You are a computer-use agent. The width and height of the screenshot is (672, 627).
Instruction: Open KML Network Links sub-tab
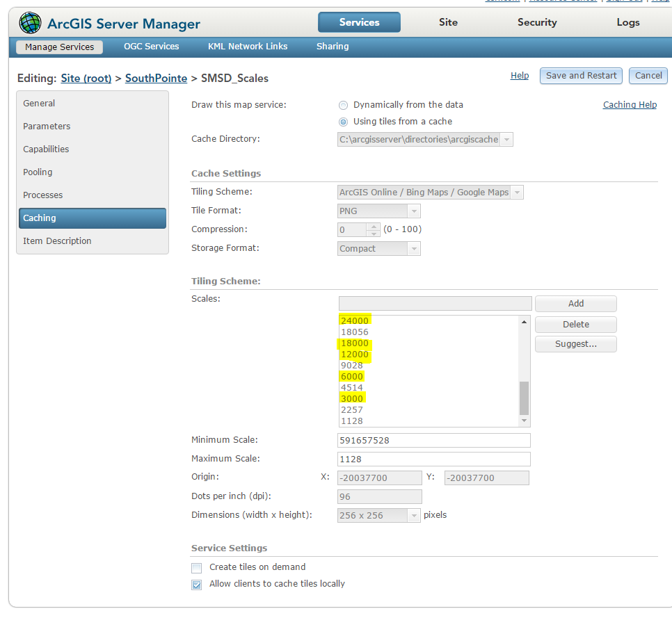tap(248, 47)
